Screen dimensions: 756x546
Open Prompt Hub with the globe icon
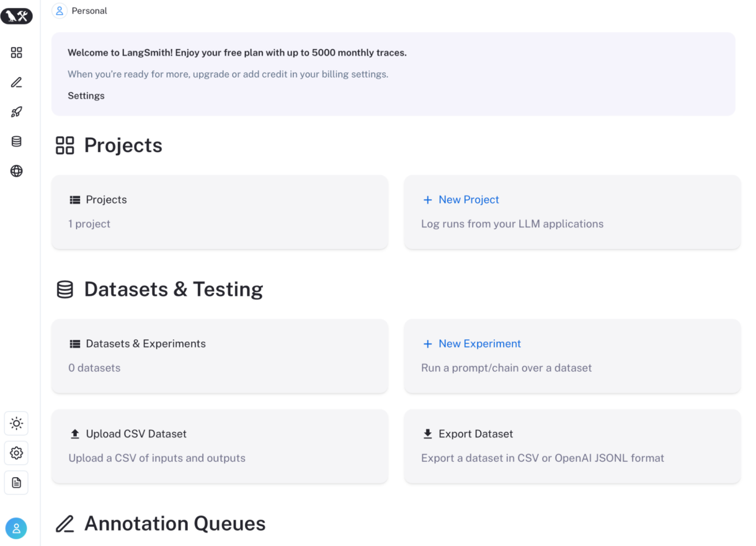tap(16, 171)
